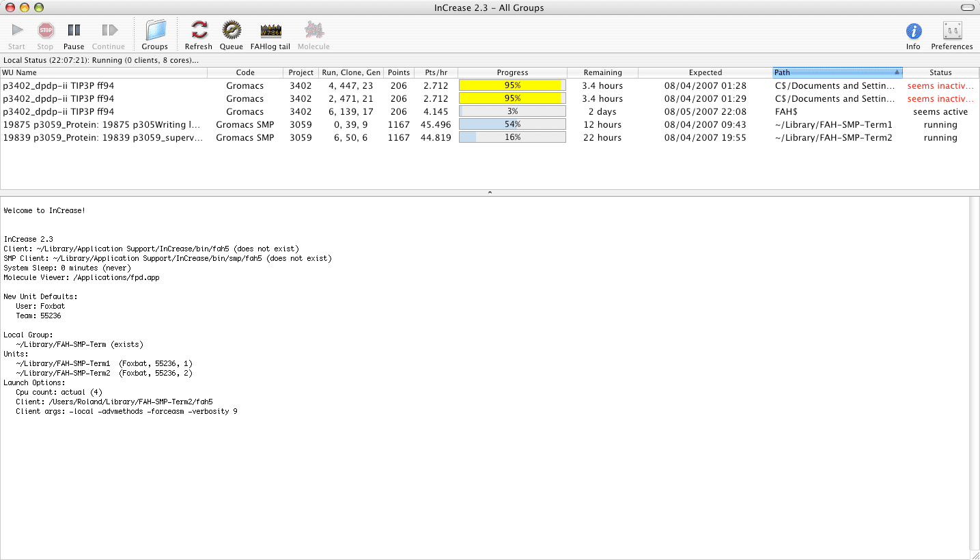The image size is (980, 560).
Task: Sort by Code column header
Action: click(245, 72)
